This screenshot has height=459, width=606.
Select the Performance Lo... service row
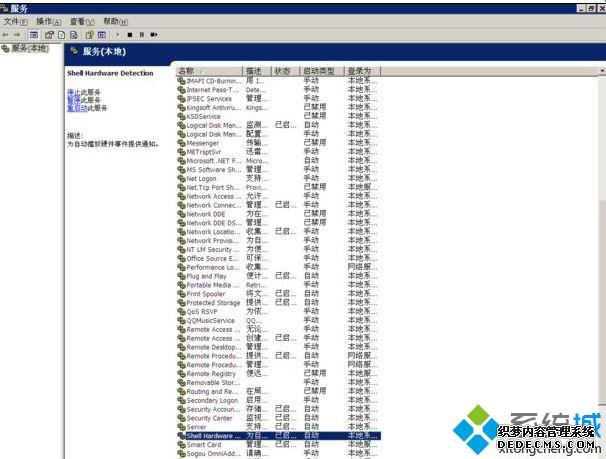pos(279,267)
